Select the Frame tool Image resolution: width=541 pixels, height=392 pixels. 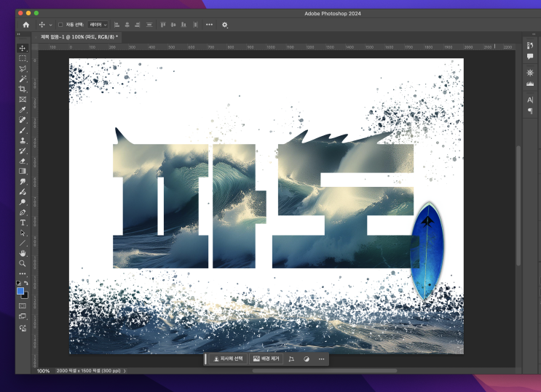[23, 100]
